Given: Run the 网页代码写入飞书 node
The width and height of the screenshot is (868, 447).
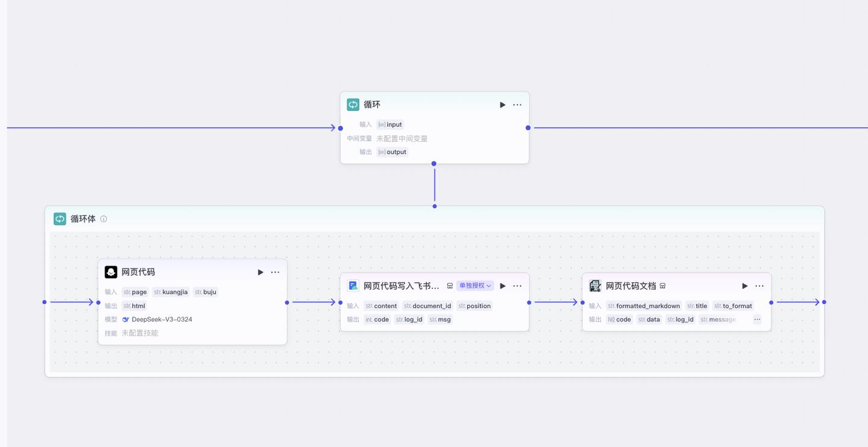Looking at the screenshot, I should [503, 286].
